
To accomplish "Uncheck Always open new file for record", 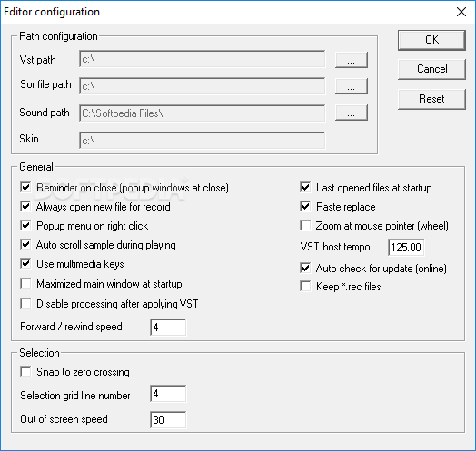I will point(25,207).
